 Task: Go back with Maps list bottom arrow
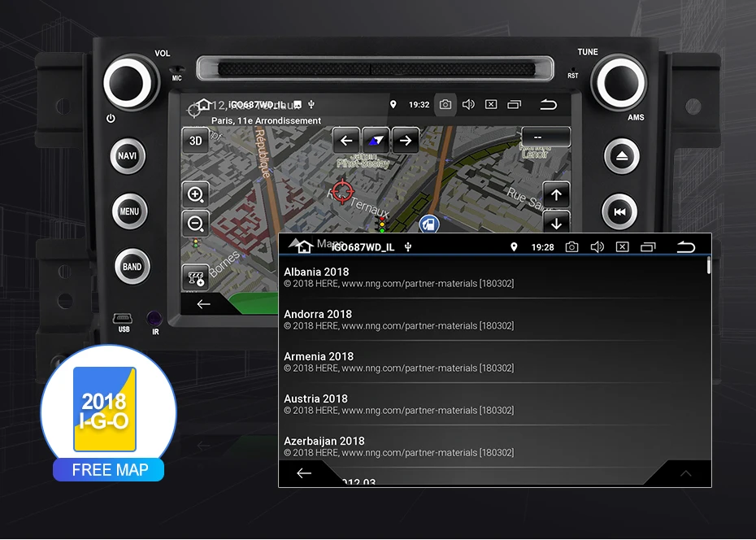click(304, 473)
